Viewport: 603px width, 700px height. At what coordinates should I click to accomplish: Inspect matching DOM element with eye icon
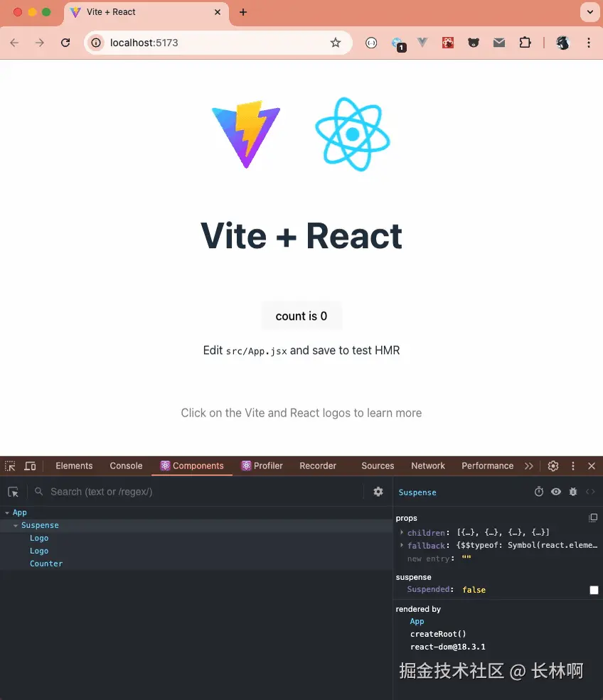[x=555, y=492]
